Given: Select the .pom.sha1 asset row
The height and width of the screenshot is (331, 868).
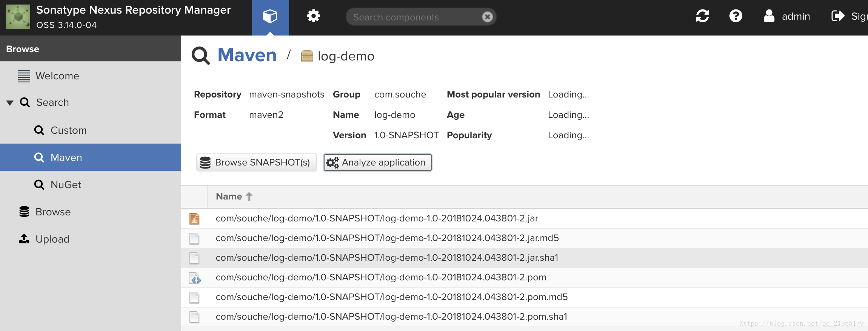Looking at the screenshot, I should (525, 317).
